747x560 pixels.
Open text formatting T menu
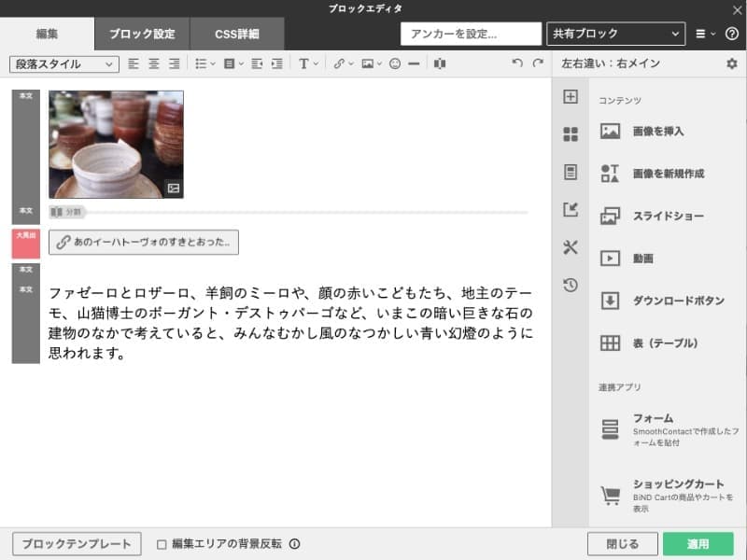(308, 63)
